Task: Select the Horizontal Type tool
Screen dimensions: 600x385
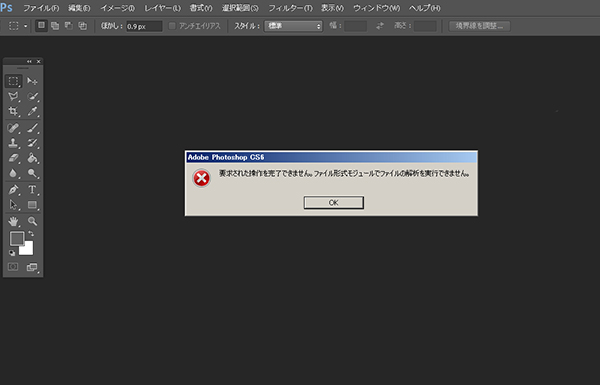Action: [x=32, y=189]
